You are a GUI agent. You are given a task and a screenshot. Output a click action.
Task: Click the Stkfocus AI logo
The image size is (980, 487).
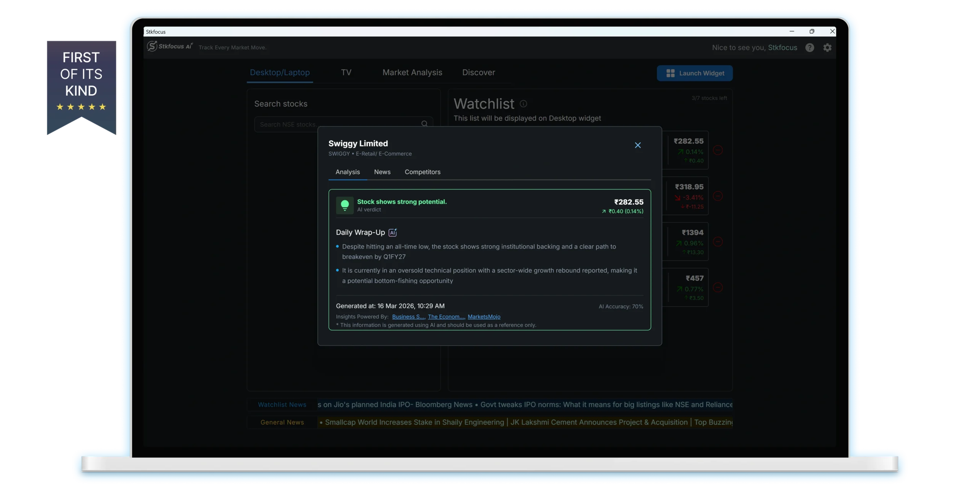coord(170,46)
